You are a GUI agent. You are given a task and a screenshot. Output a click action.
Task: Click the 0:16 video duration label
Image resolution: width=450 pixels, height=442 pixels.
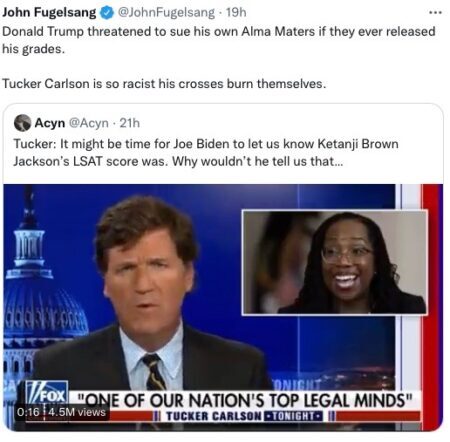coord(28,412)
